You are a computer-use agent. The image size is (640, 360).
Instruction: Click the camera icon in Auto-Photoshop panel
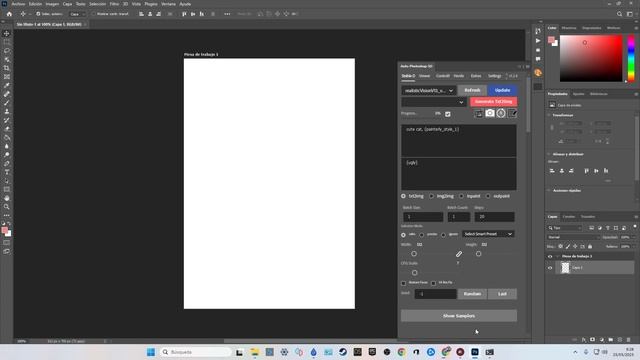490,113
